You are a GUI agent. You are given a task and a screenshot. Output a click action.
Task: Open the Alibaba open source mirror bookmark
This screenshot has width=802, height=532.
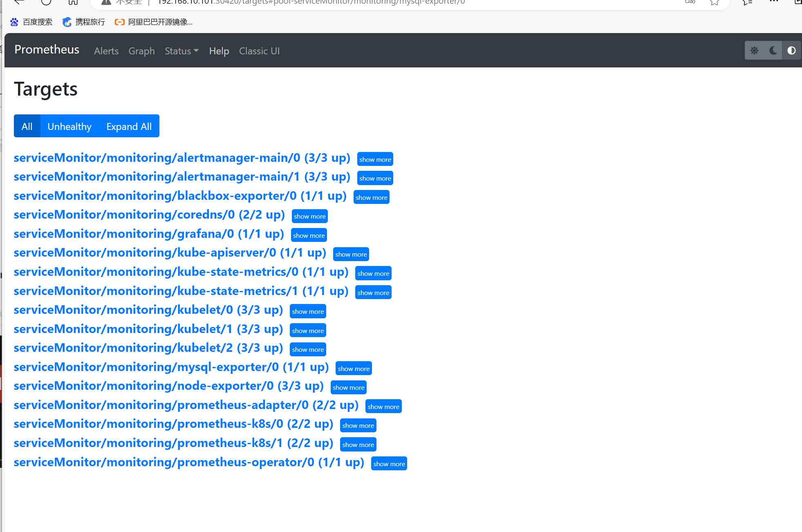point(154,22)
